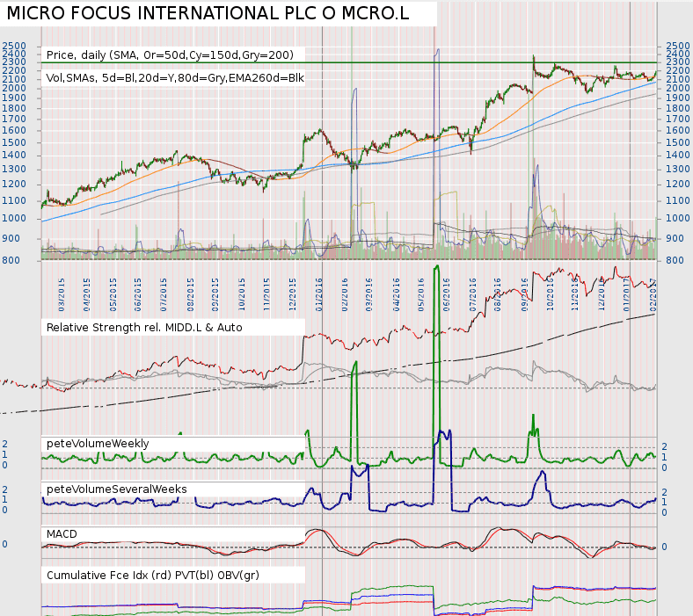Click the green horizontal resistance line at 2300
693x616 pixels.
[349, 62]
